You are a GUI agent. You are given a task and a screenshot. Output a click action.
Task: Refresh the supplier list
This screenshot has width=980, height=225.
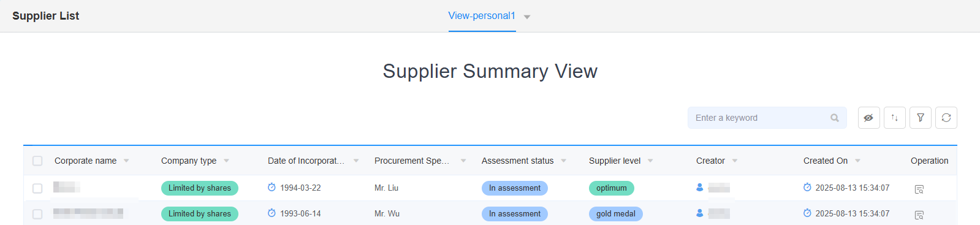(946, 118)
